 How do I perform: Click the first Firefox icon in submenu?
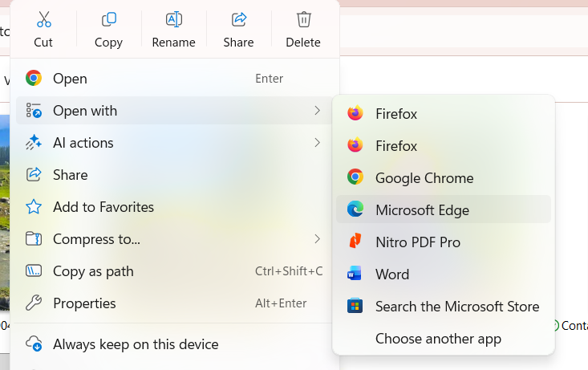coord(355,113)
